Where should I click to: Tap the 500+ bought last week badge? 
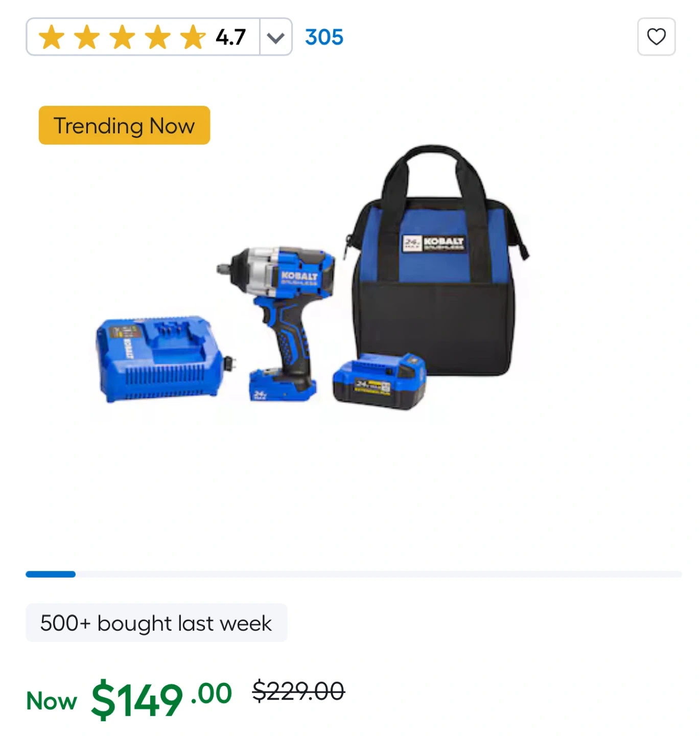coord(156,623)
